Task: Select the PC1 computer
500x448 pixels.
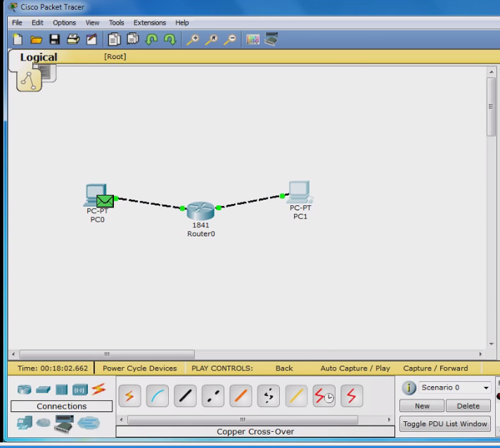Action: (x=300, y=192)
